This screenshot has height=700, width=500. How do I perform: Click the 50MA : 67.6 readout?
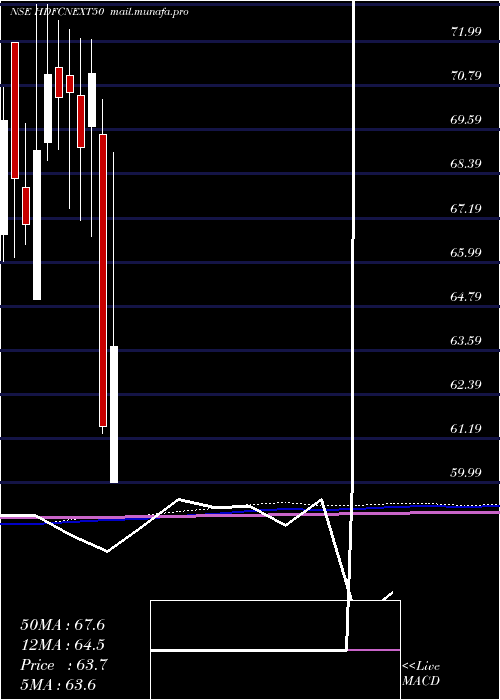(x=62, y=625)
